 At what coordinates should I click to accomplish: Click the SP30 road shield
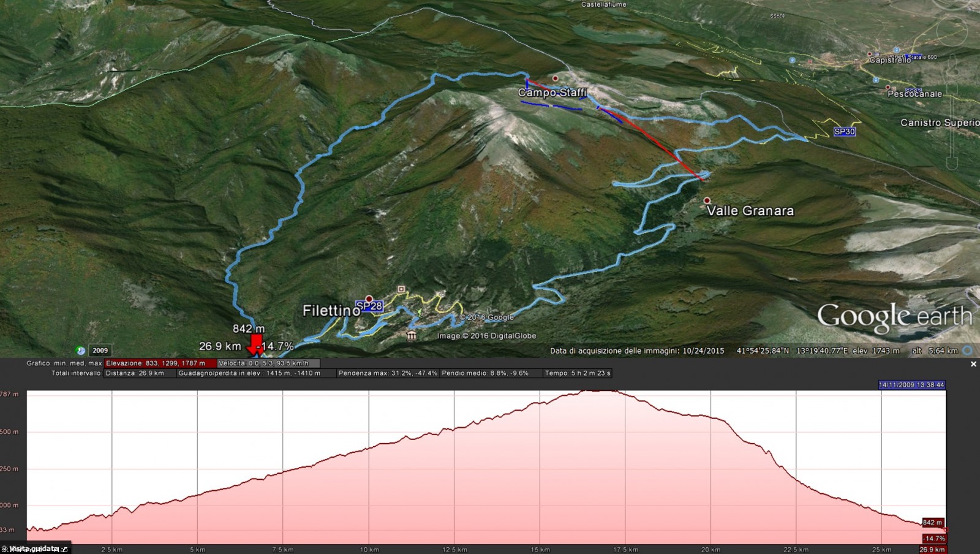844,132
